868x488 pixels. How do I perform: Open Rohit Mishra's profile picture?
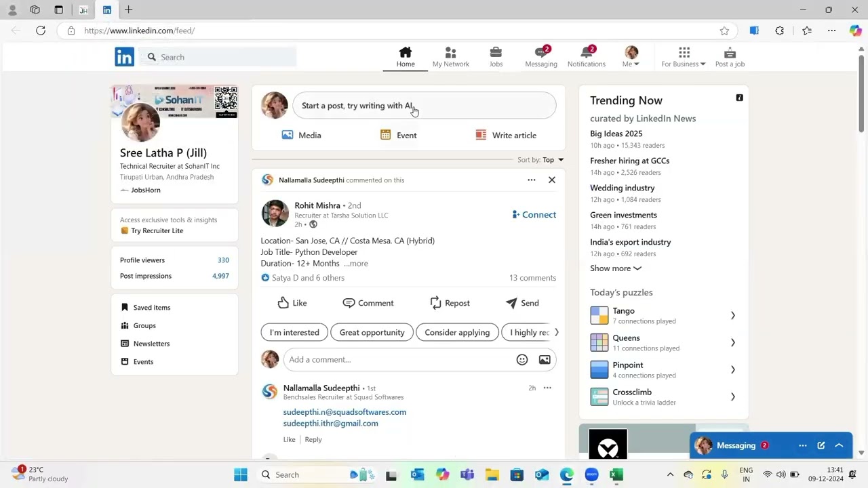[275, 213]
